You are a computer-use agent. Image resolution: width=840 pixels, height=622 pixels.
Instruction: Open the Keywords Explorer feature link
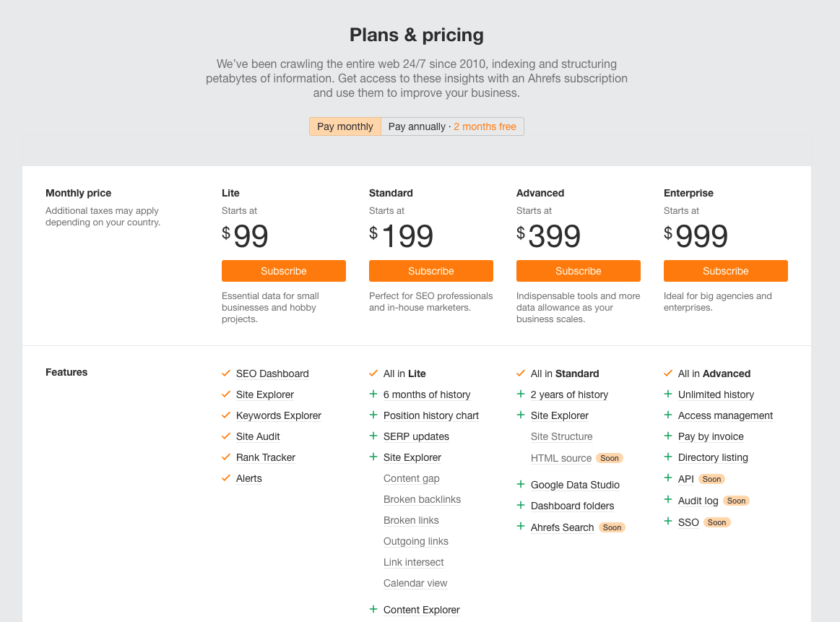279,415
